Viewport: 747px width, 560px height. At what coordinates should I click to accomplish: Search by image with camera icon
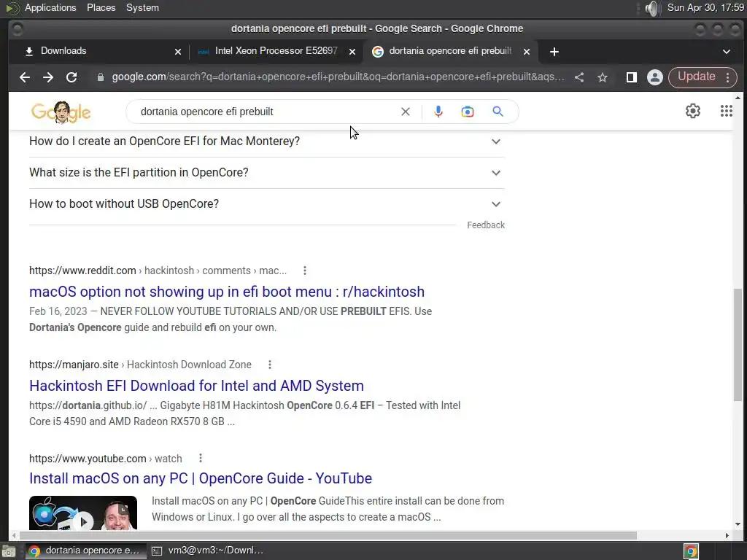468,112
